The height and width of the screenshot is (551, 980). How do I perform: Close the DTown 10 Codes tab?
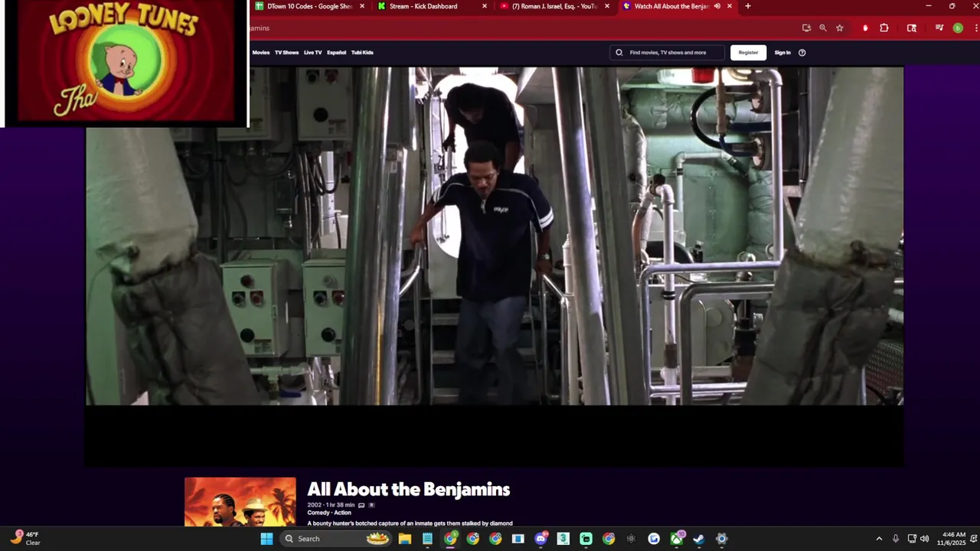point(362,6)
